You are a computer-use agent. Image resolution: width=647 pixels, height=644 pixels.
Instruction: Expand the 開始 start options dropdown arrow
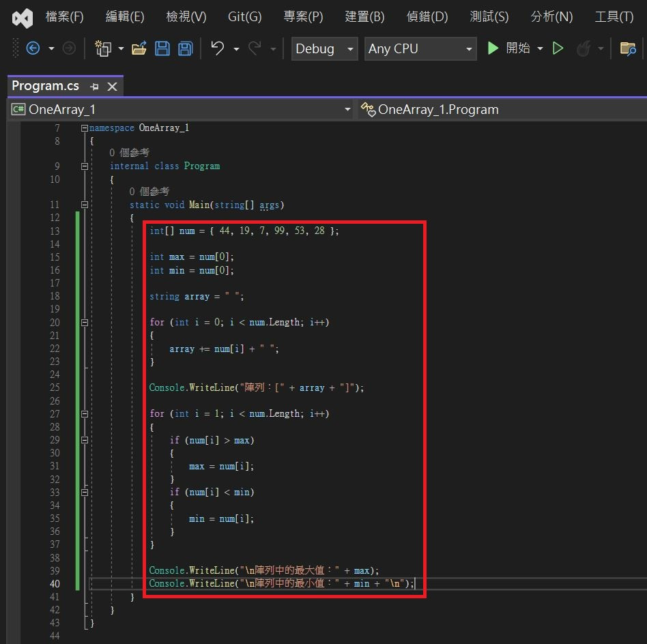[540, 48]
